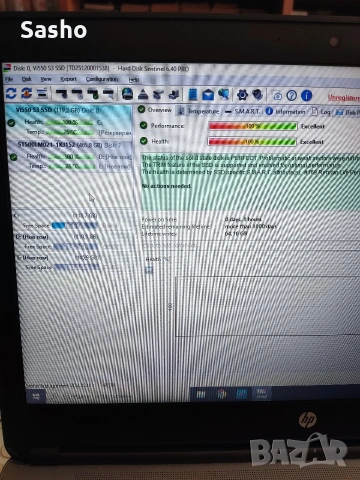
Task: Click the envelope send e-mail icon
Action: (208, 95)
